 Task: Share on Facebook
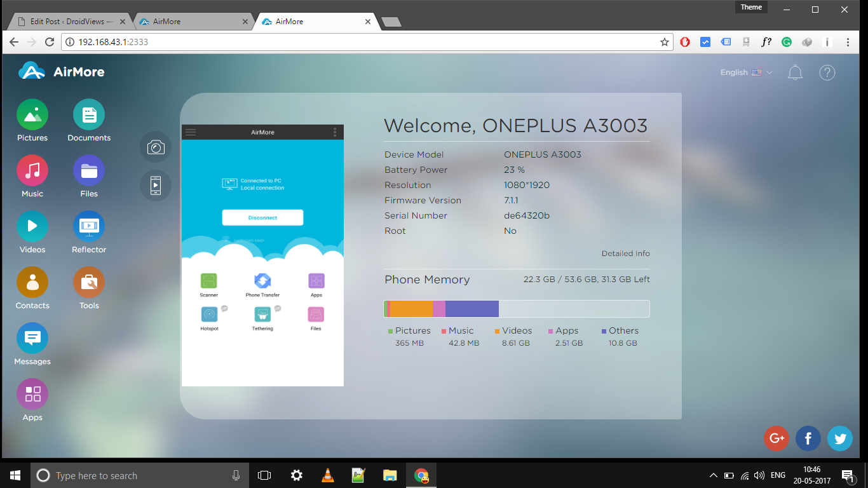pyautogui.click(x=808, y=438)
